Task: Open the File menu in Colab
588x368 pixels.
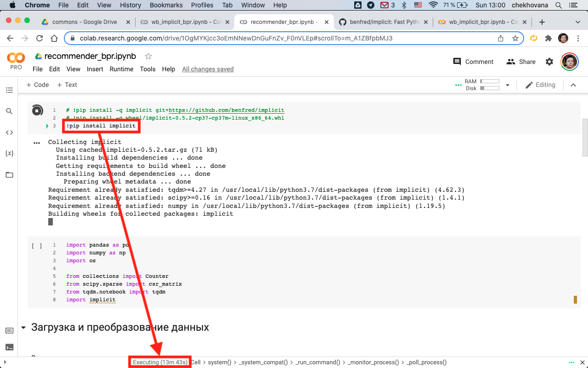Action: coord(38,69)
